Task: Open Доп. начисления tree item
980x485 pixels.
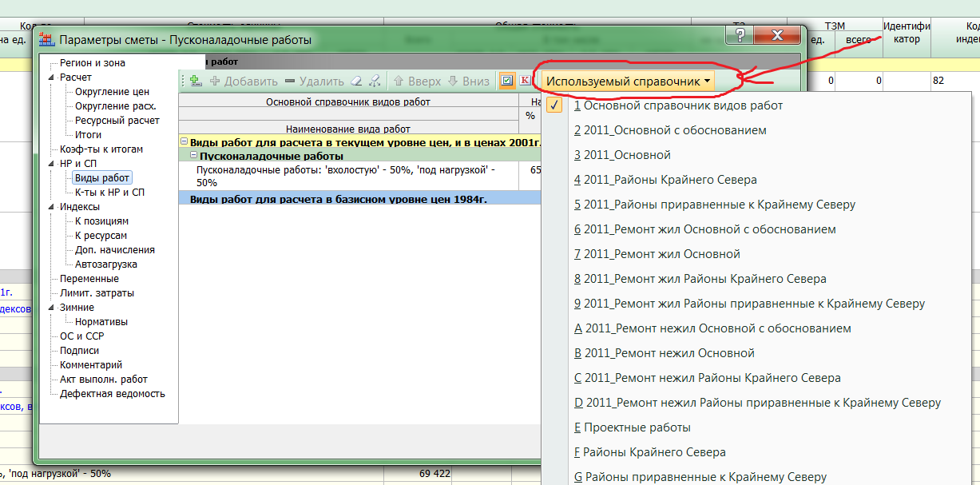Action: coord(115,250)
